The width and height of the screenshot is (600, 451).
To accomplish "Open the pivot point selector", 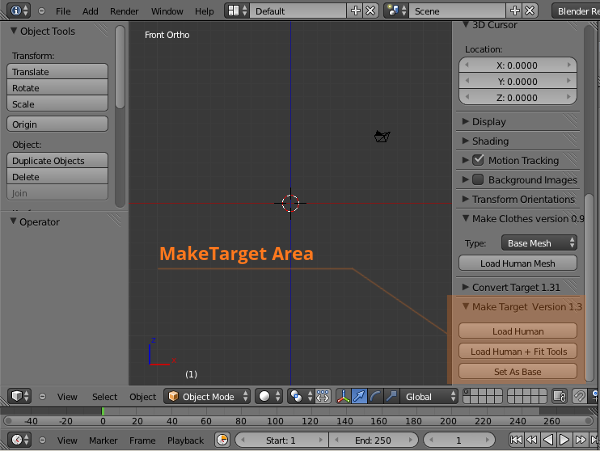I will pyautogui.click(x=301, y=396).
